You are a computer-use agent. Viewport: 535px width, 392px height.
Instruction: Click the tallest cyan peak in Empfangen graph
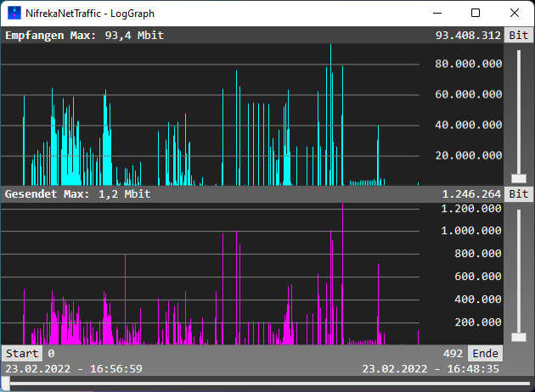tap(330, 115)
